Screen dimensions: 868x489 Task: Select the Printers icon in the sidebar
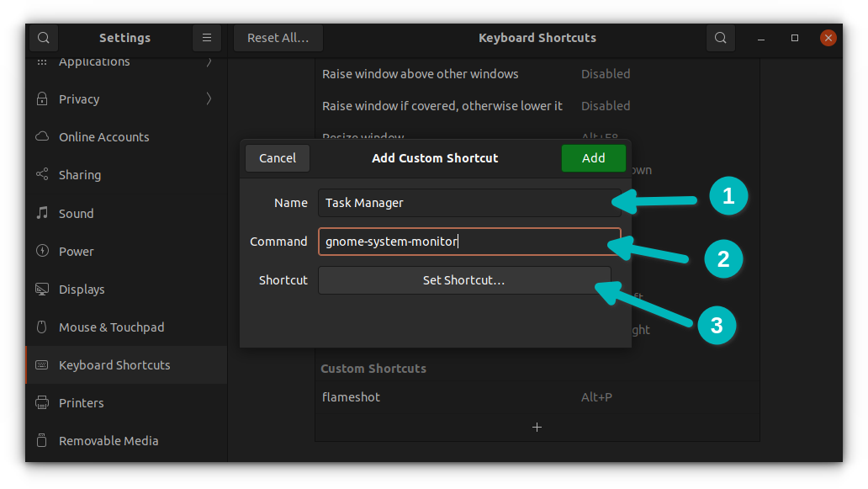point(41,402)
